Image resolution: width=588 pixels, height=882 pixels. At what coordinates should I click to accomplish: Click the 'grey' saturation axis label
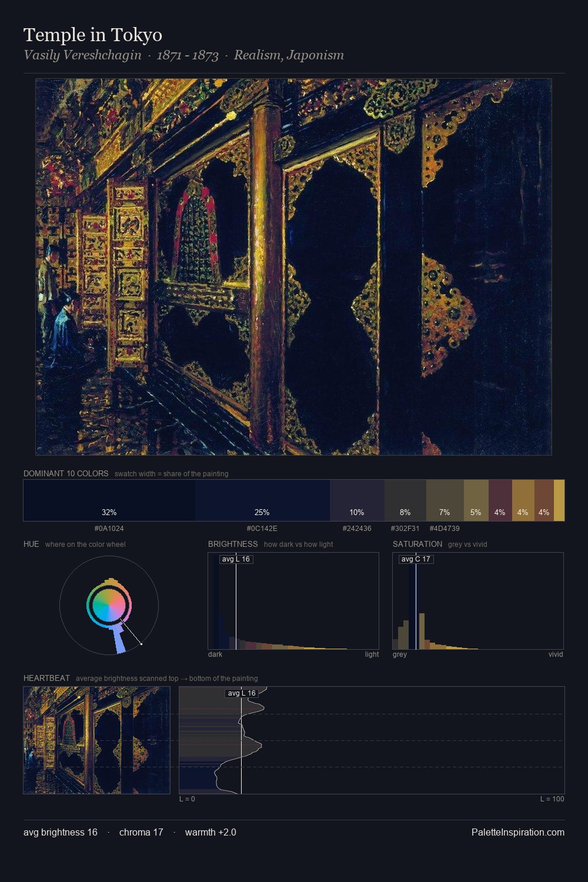click(x=400, y=654)
